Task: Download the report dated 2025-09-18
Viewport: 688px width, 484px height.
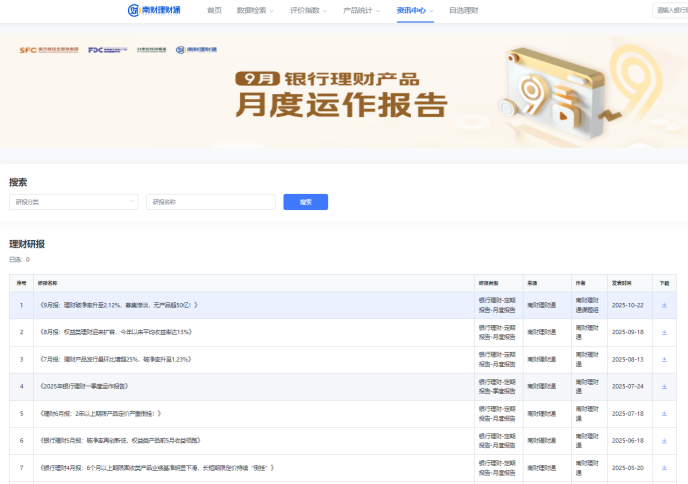Action: point(664,332)
